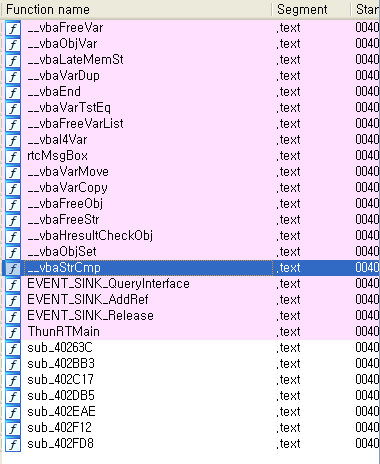
Task: Select the sub_402BB3 function name
Action: pyautogui.click(x=61, y=364)
